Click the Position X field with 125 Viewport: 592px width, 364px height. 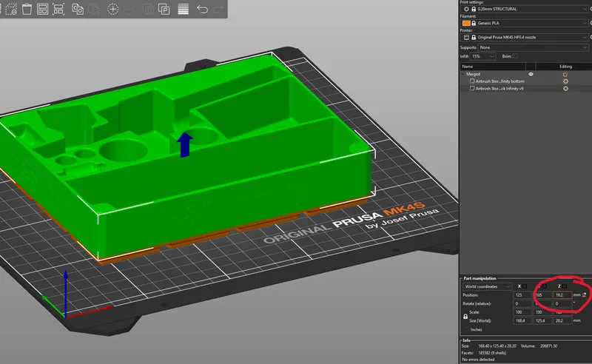point(522,295)
